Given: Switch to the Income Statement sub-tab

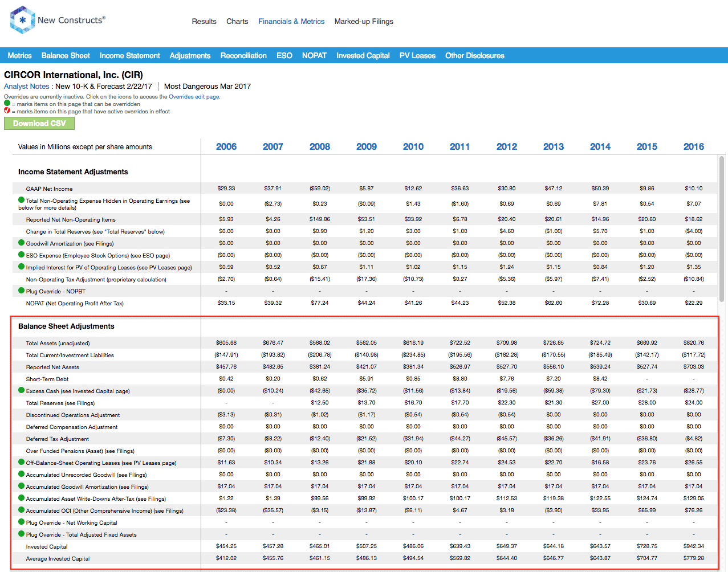Looking at the screenshot, I should coord(130,55).
